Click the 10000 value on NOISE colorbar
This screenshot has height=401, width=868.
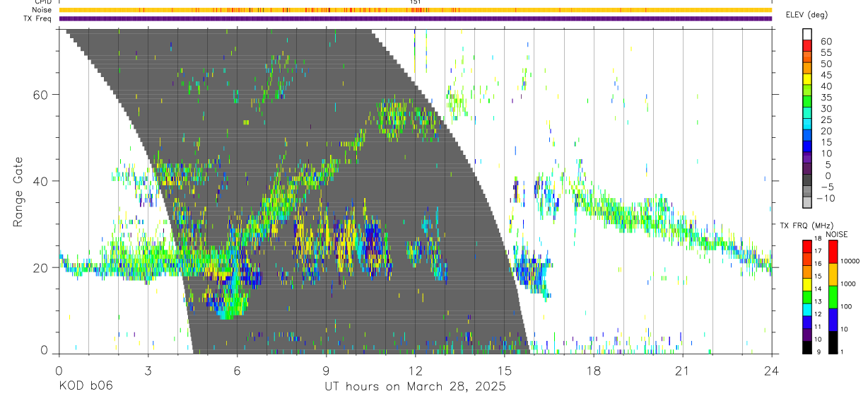point(850,261)
